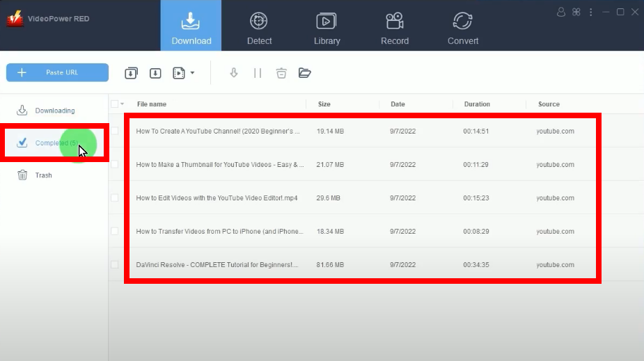Click the Record camera icon
The height and width of the screenshot is (361, 644).
394,21
